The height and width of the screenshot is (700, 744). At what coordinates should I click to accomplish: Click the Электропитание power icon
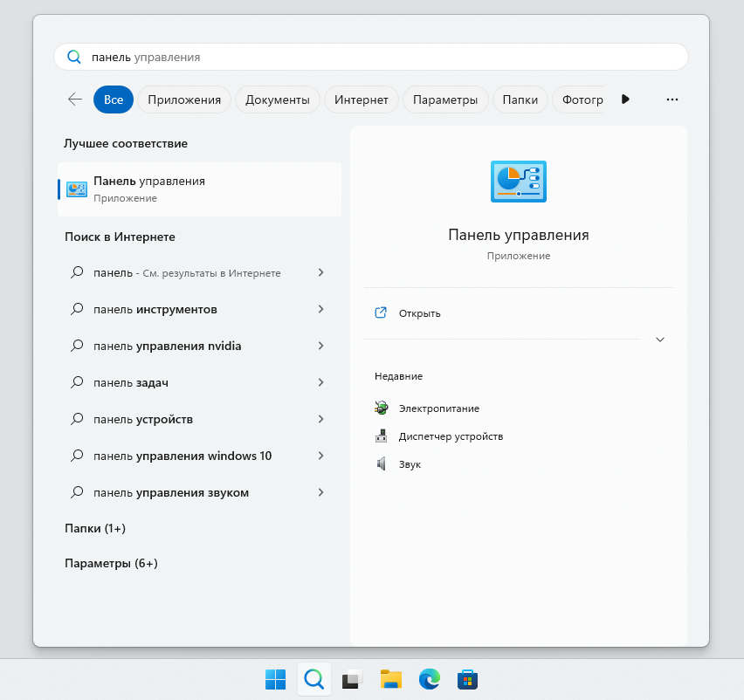381,408
